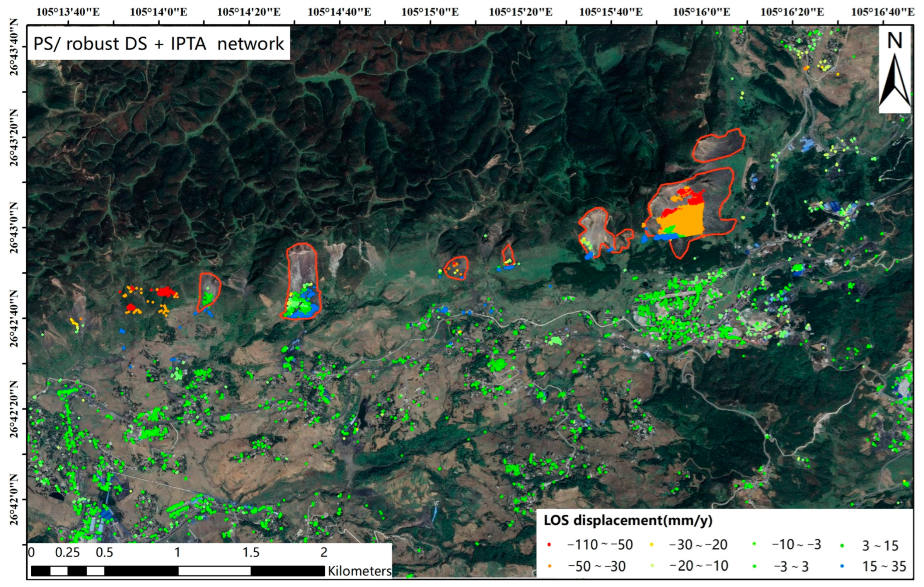The image size is (924, 587).
Task: Click the PS/ robust DS + IPTA network title
Action: click(159, 43)
